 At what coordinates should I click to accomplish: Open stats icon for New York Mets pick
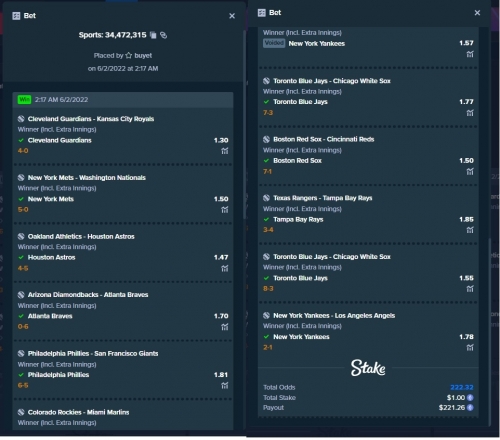[x=225, y=210]
